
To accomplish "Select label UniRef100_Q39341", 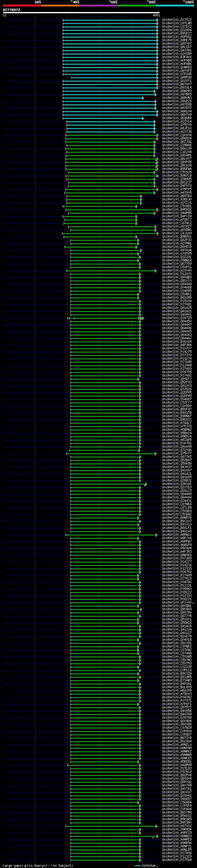I will click(177, 484).
